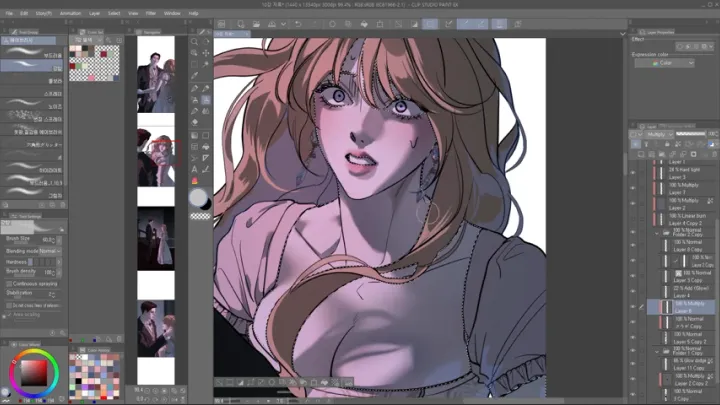The image size is (720, 405).
Task: Click the Scale/Rotate transform icon in command bar
Action: [380, 24]
